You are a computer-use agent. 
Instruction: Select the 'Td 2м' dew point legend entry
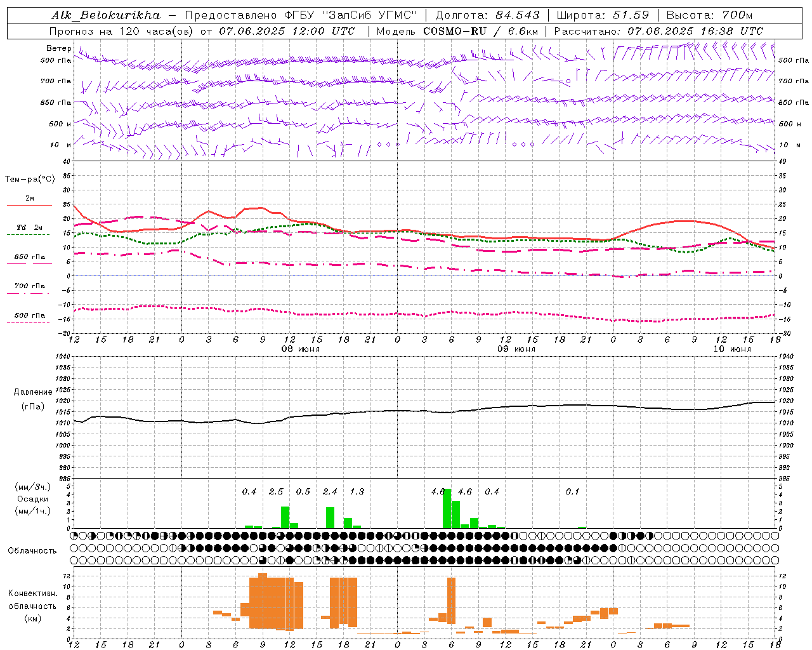(x=29, y=227)
